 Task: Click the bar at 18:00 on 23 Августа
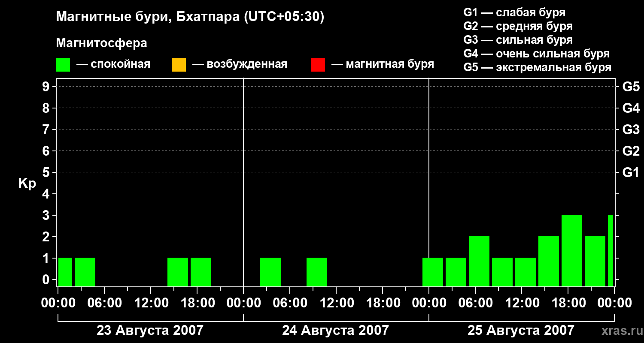201,272
